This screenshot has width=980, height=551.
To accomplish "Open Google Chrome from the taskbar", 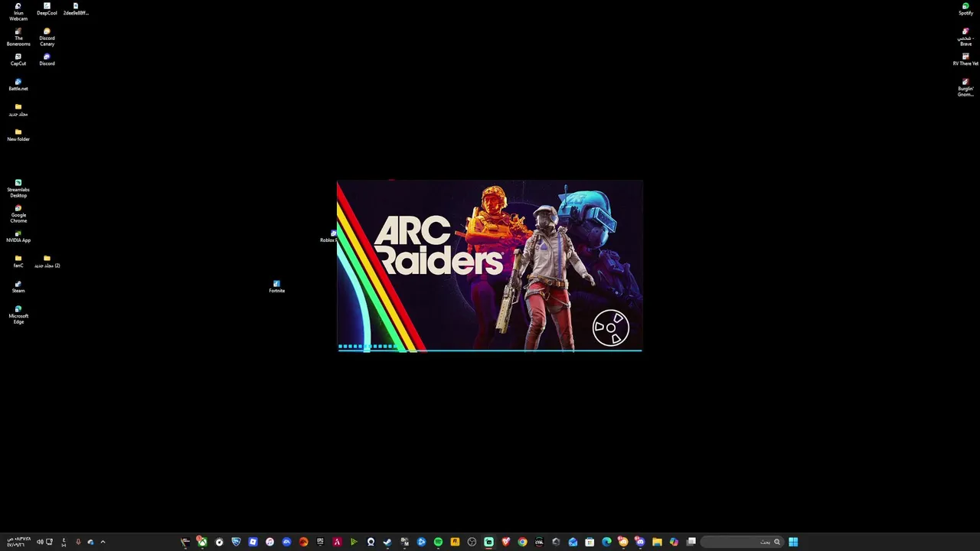I will [522, 542].
